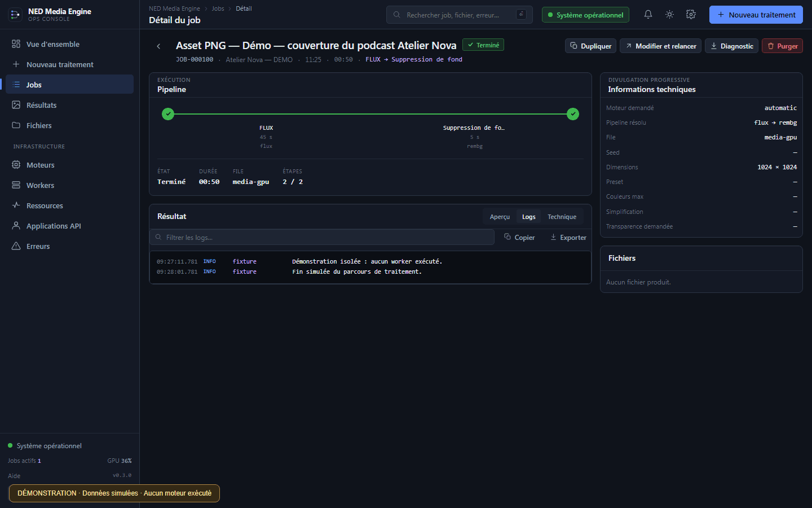812x508 pixels.
Task: Copy logs with Copier
Action: click(x=519, y=238)
